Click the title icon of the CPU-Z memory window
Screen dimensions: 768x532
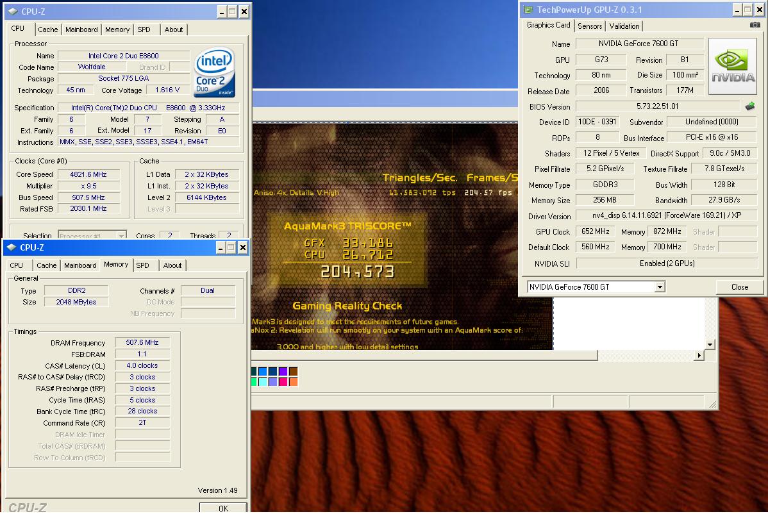[x=12, y=248]
